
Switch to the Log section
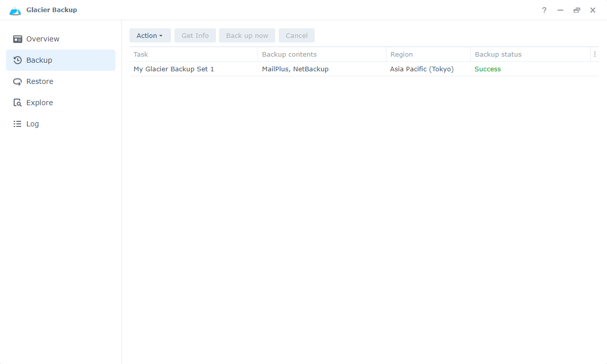pos(32,123)
